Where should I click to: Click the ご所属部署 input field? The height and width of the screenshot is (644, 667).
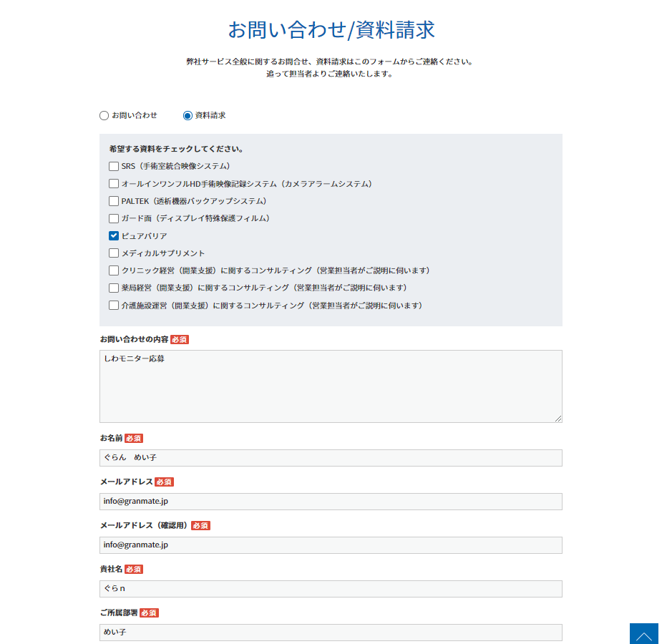[x=331, y=633]
